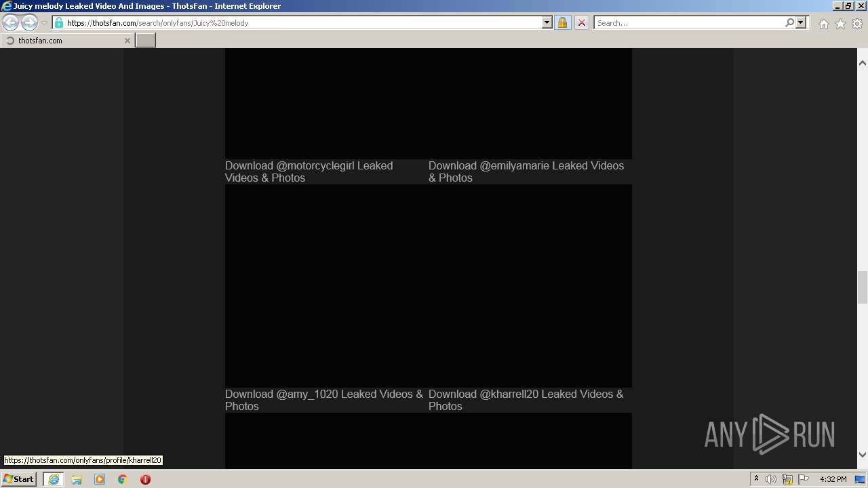Click the browser Search box

[x=689, y=22]
